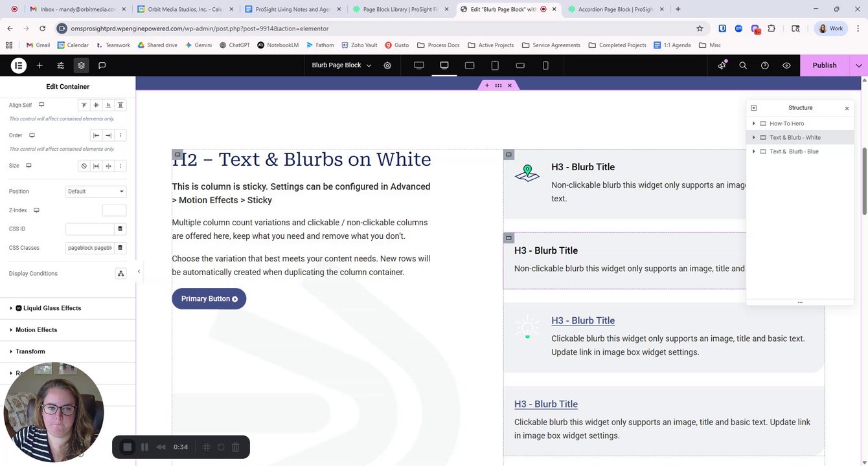Viewport: 868px width, 466px height.
Task: Set Align Self to end
Action: [x=108, y=105]
